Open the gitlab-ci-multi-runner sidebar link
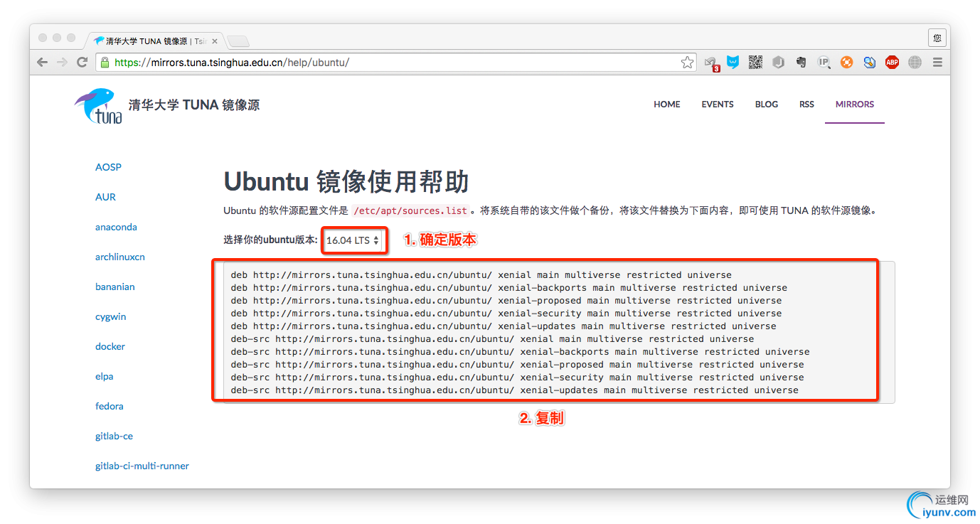 pyautogui.click(x=142, y=466)
